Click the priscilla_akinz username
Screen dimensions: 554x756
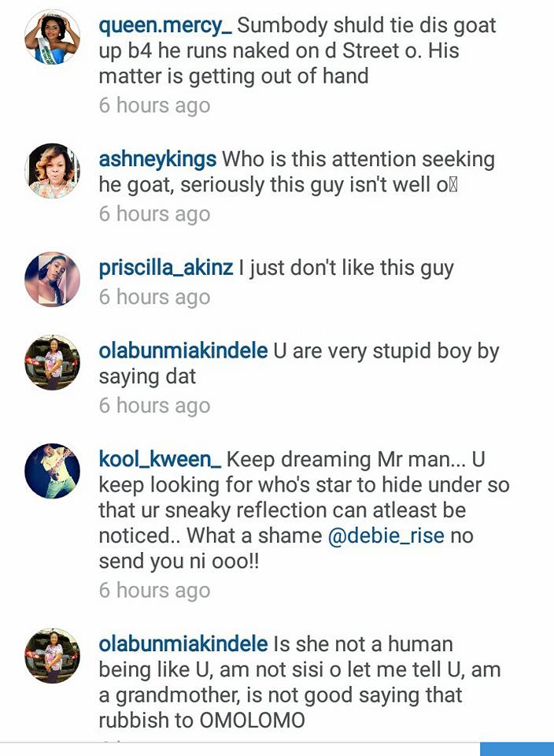point(166,268)
